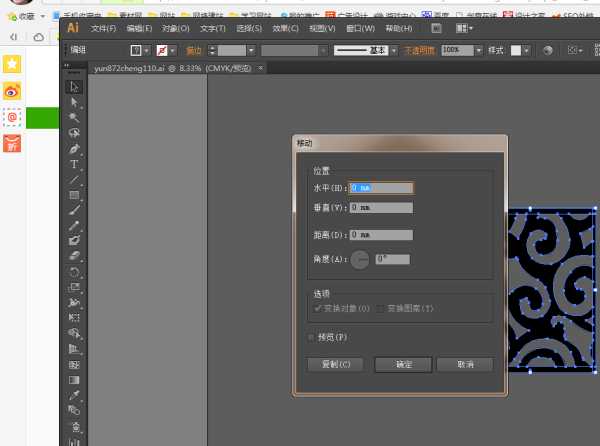This screenshot has height=446, width=600.
Task: Expand the 基本 stroke style dropdown
Action: coord(394,50)
